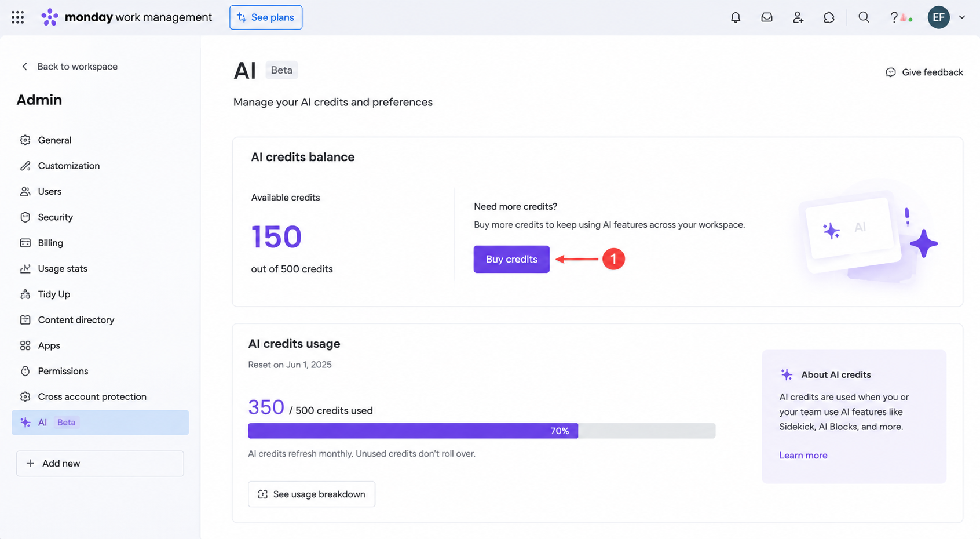Click the See plans button
The image size is (980, 539).
pyautogui.click(x=266, y=17)
